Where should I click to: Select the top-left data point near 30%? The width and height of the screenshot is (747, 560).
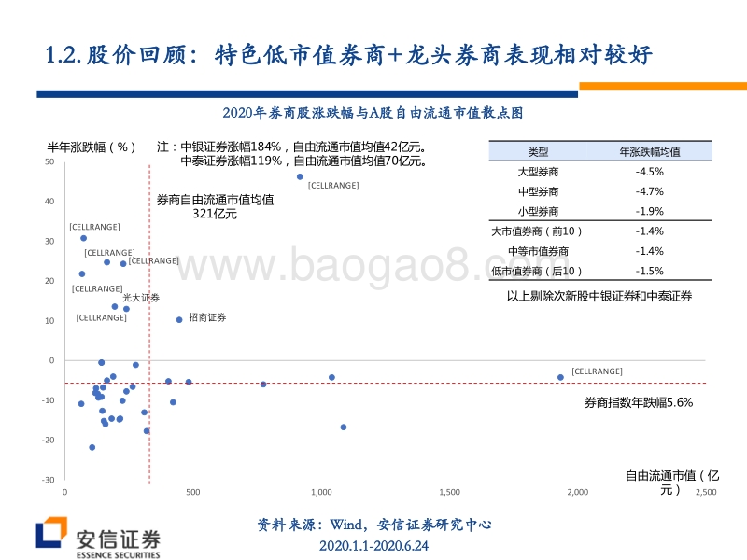pos(83,238)
